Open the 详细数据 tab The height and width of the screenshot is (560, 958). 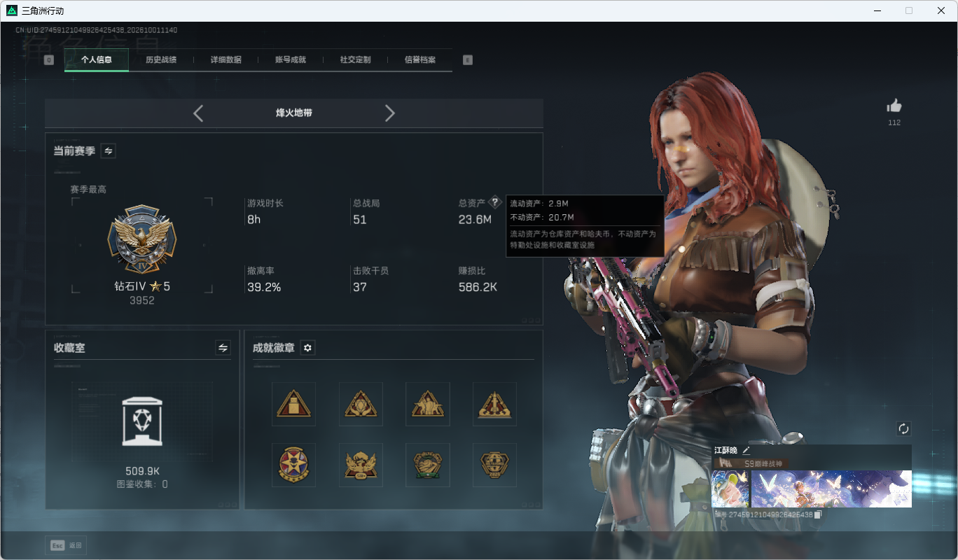pyautogui.click(x=226, y=60)
